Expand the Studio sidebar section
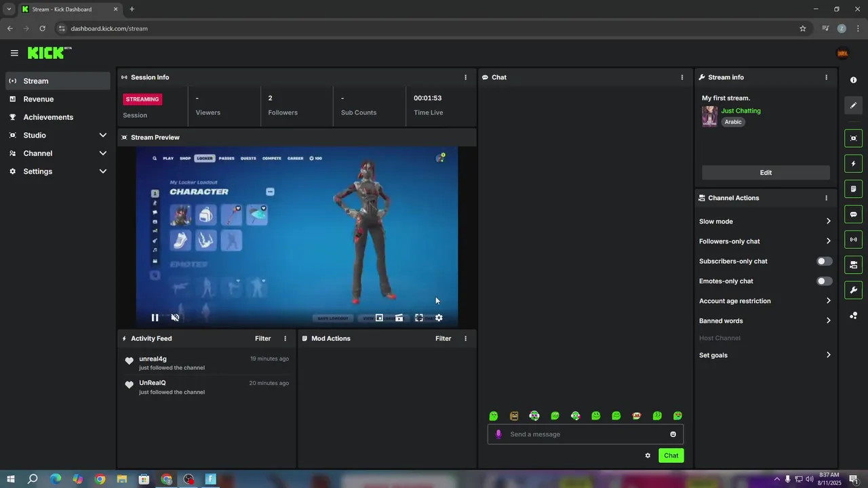Viewport: 868px width, 488px height. pyautogui.click(x=58, y=135)
